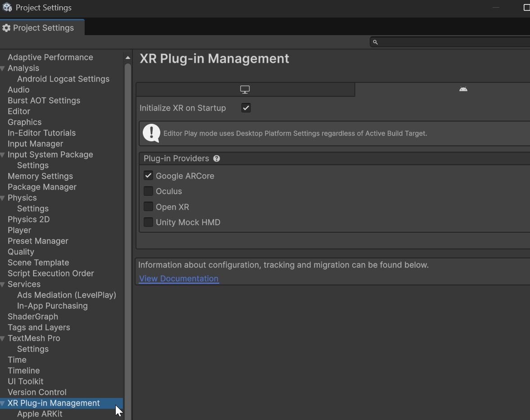Viewport: 530px width, 420px height.
Task: Enable the Oculus plug-in provider
Action: coord(148,191)
